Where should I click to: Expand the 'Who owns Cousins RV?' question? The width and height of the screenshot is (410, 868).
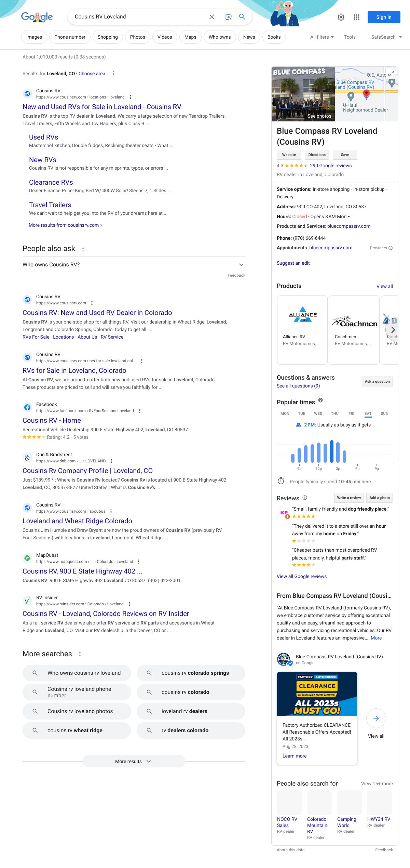click(134, 265)
